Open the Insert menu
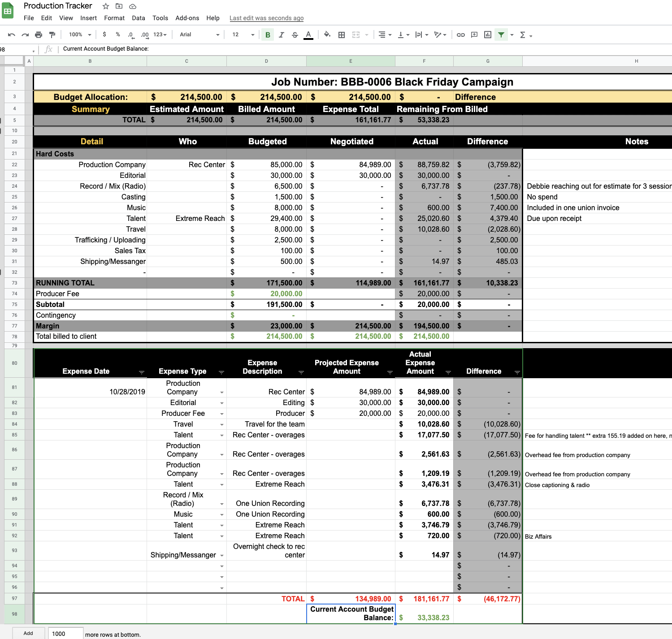The image size is (672, 639). [88, 18]
